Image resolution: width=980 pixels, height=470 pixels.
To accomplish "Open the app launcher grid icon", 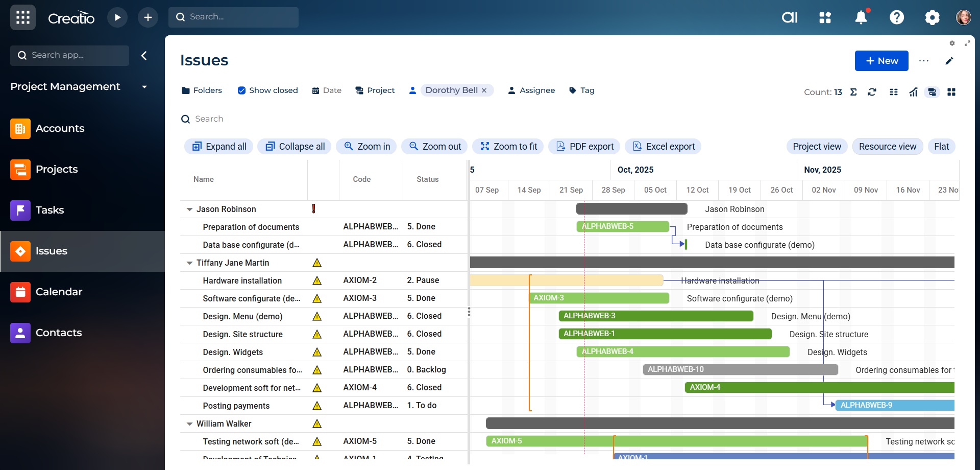I will click(x=23, y=17).
